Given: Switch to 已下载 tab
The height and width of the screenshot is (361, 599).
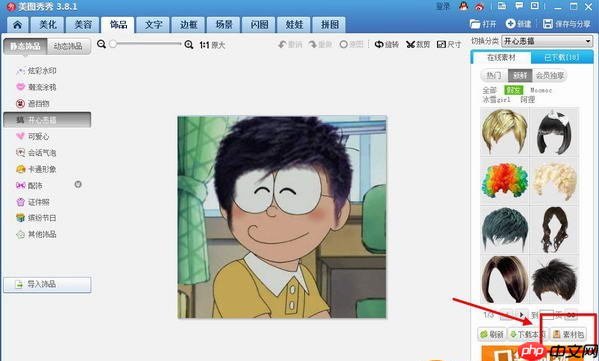Looking at the screenshot, I should (x=562, y=58).
